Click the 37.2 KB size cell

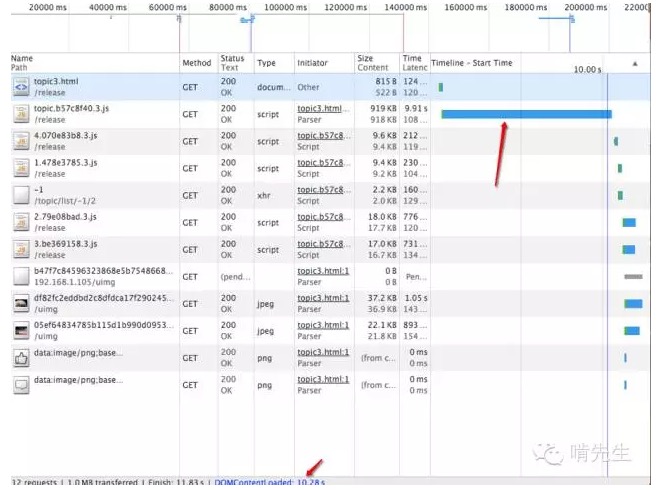382,298
